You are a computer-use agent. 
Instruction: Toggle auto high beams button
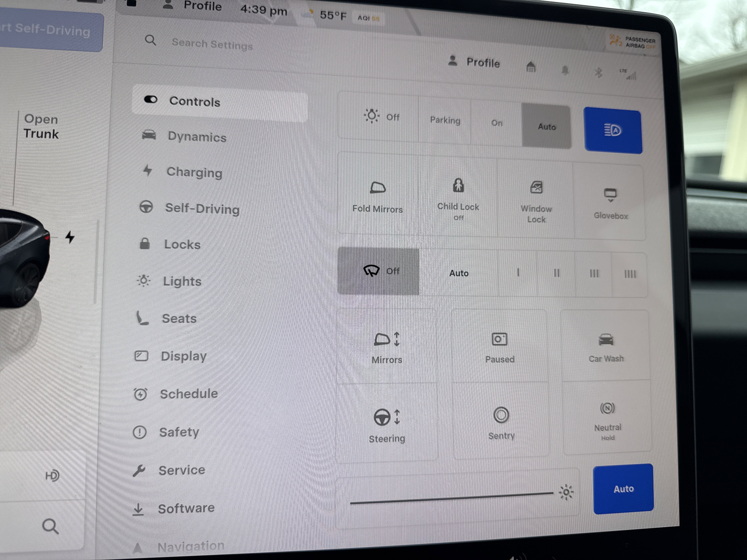[x=613, y=131]
